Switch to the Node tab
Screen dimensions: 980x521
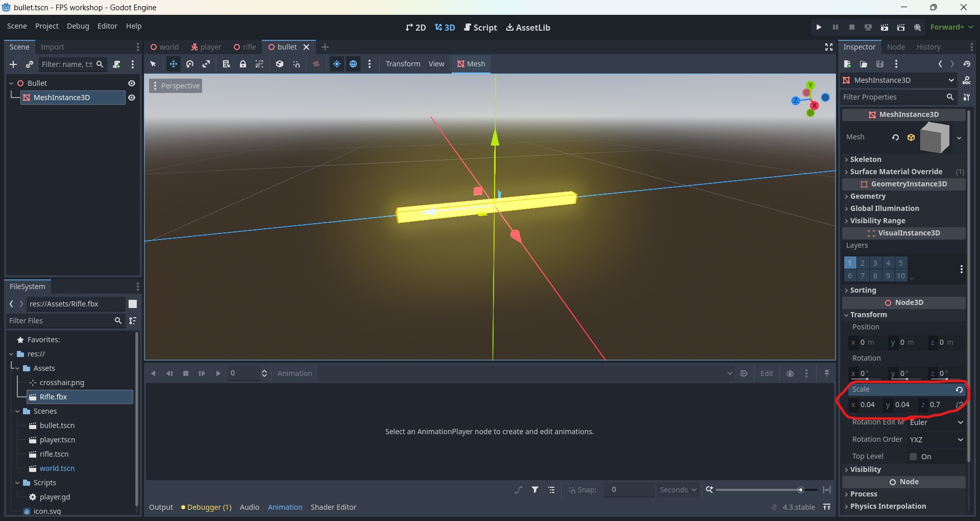896,47
